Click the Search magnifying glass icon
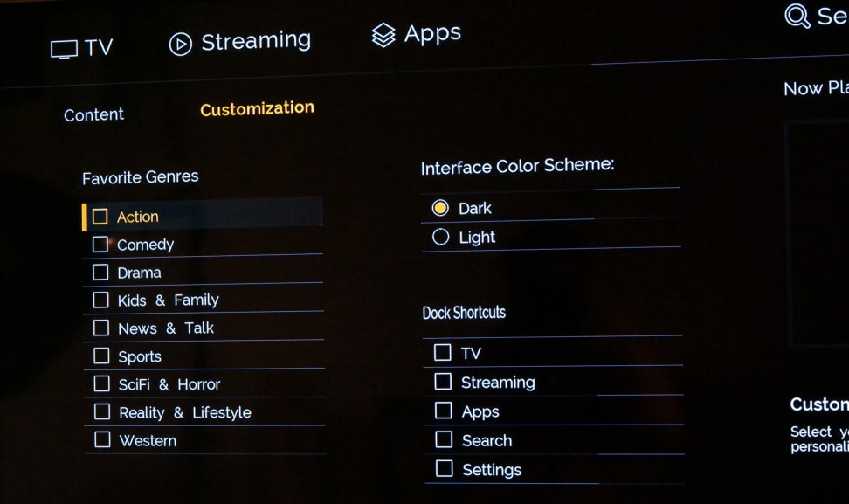 [797, 16]
